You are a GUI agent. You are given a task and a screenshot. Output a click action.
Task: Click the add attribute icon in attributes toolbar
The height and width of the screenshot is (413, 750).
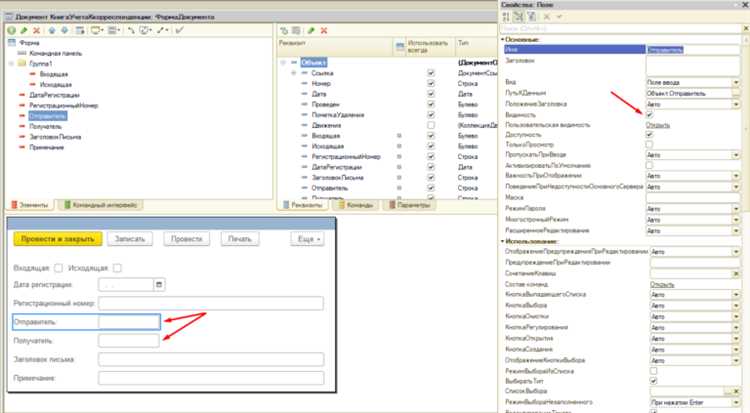click(x=284, y=31)
